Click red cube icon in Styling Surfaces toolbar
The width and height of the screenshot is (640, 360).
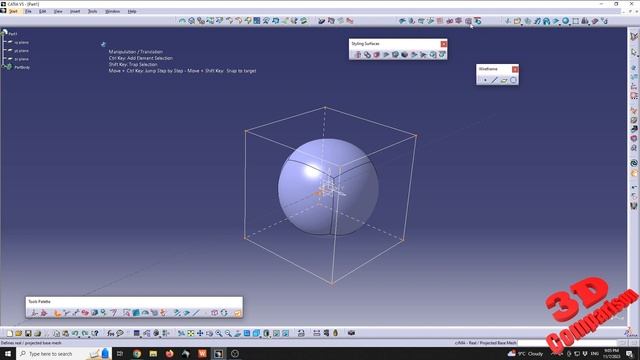(x=376, y=55)
